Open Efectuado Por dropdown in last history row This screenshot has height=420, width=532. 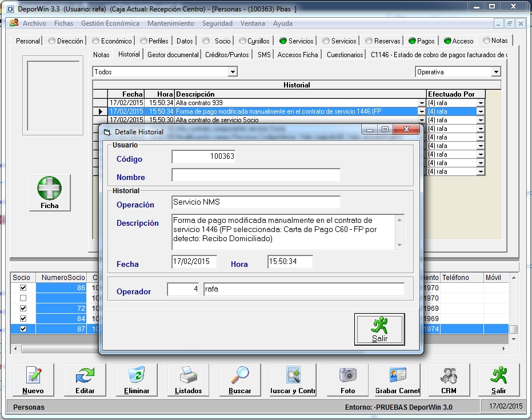(481, 171)
